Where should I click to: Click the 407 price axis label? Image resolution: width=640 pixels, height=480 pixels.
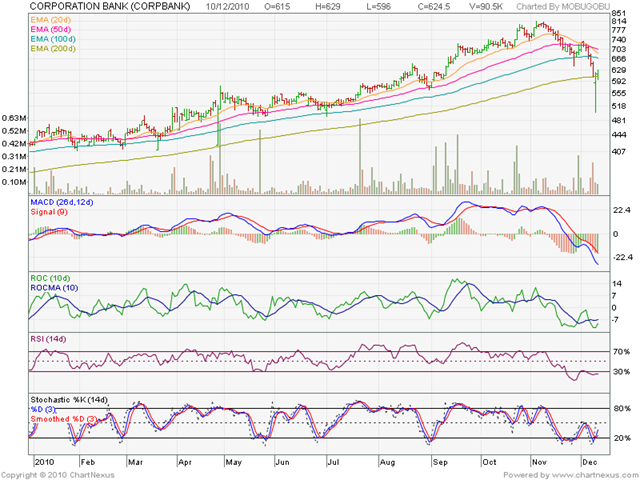pyautogui.click(x=619, y=151)
